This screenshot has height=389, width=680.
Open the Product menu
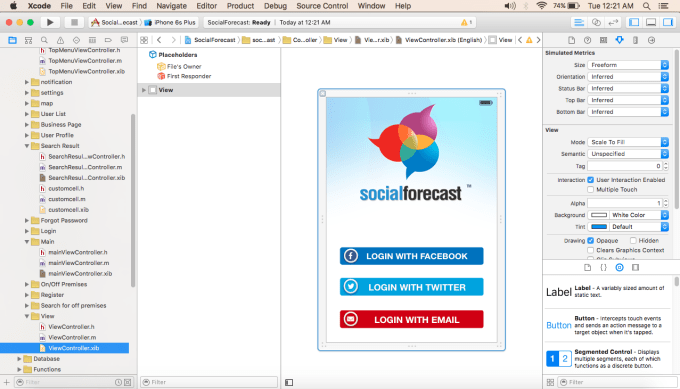coord(240,6)
